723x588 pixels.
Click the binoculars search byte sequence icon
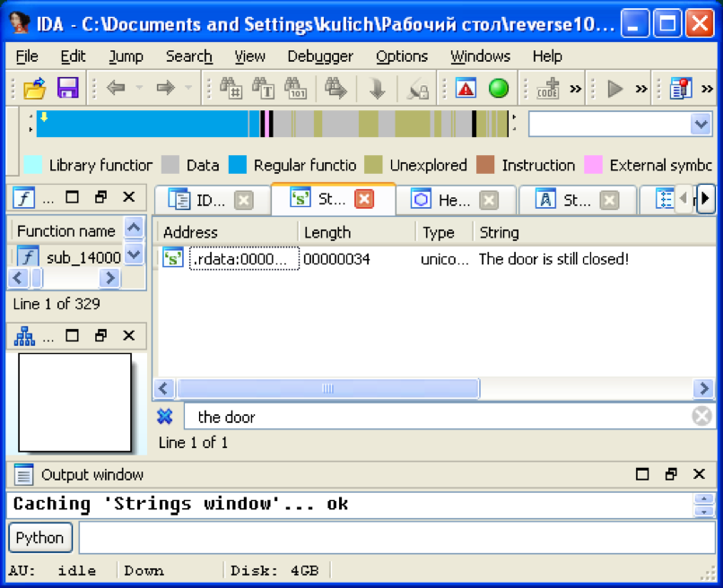point(295,88)
